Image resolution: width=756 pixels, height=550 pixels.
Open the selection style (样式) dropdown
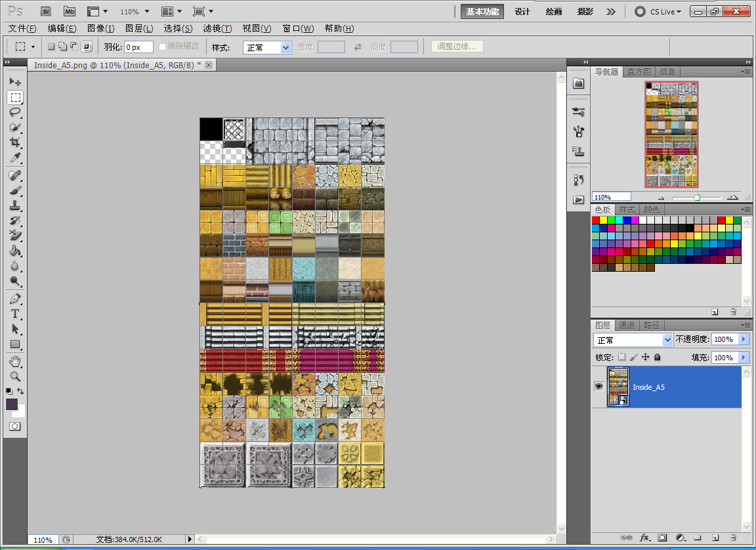[x=267, y=47]
